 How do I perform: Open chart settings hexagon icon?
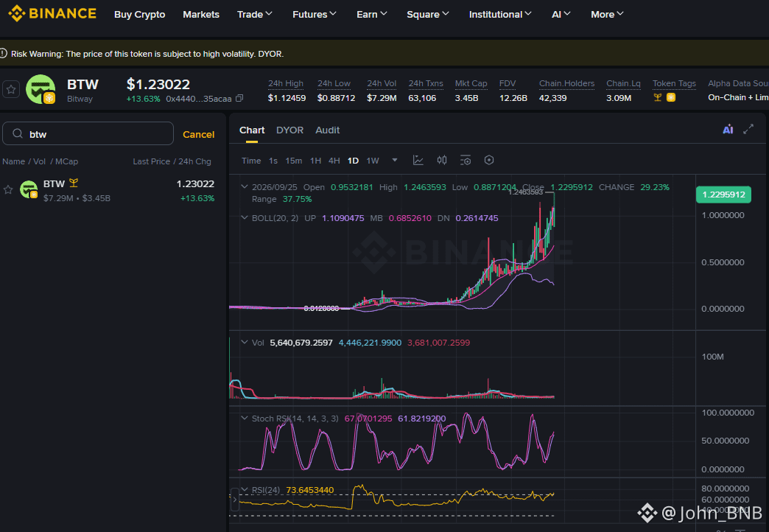(489, 160)
